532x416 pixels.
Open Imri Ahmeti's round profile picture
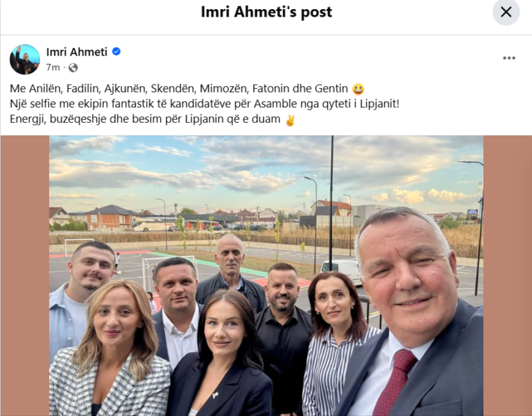[25, 60]
